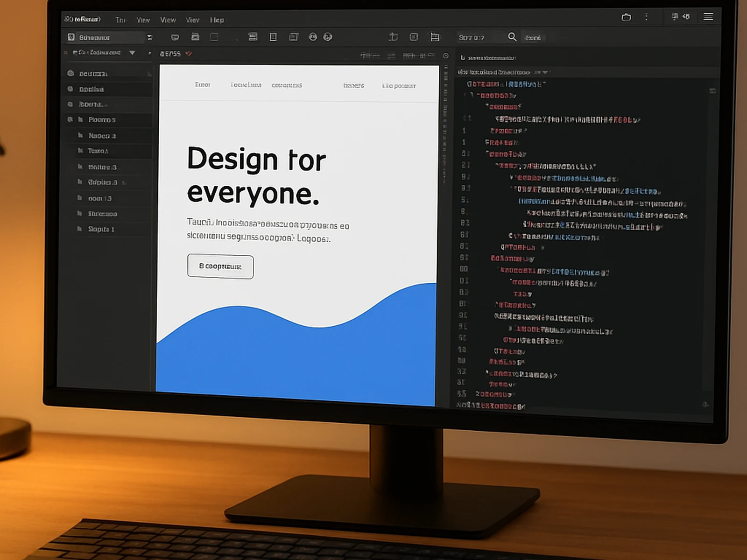Screen dimensions: 747x560
Task: Select the 'Tuxo' row in the sidebar
Action: coord(110,151)
